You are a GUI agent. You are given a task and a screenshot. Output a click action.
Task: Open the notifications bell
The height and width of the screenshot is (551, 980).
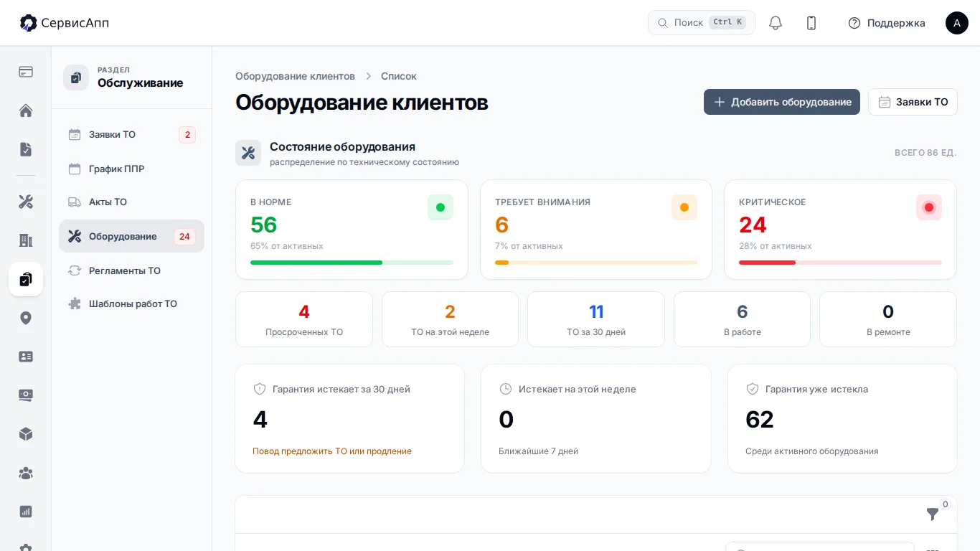(x=776, y=23)
